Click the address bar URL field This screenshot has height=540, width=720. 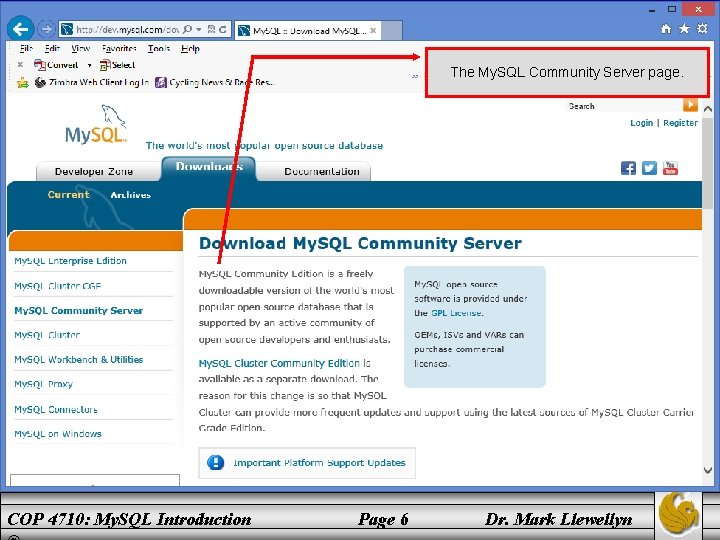(x=127, y=30)
